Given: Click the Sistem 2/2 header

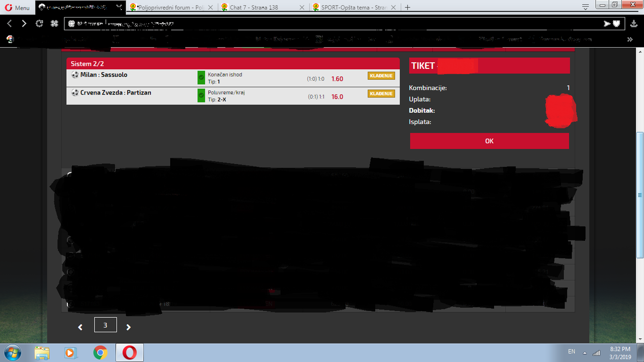Looking at the screenshot, I should point(233,64).
